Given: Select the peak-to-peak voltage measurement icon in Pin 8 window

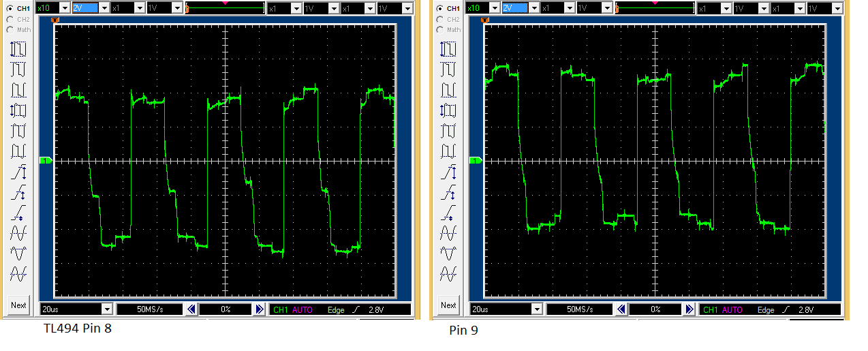Looking at the screenshot, I should pos(18,49).
